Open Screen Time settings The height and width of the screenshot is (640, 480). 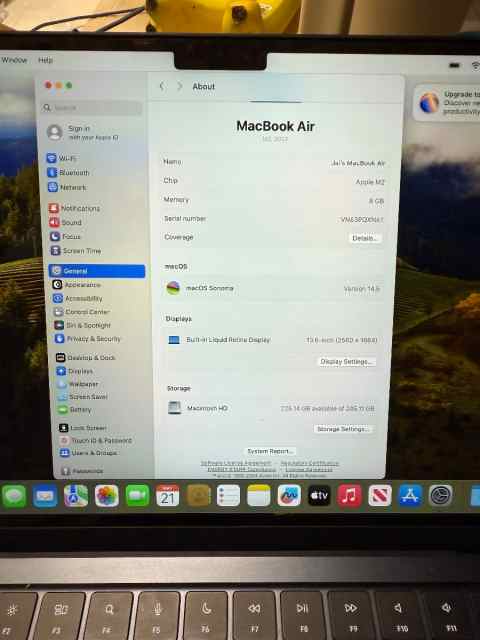pyautogui.click(x=76, y=251)
